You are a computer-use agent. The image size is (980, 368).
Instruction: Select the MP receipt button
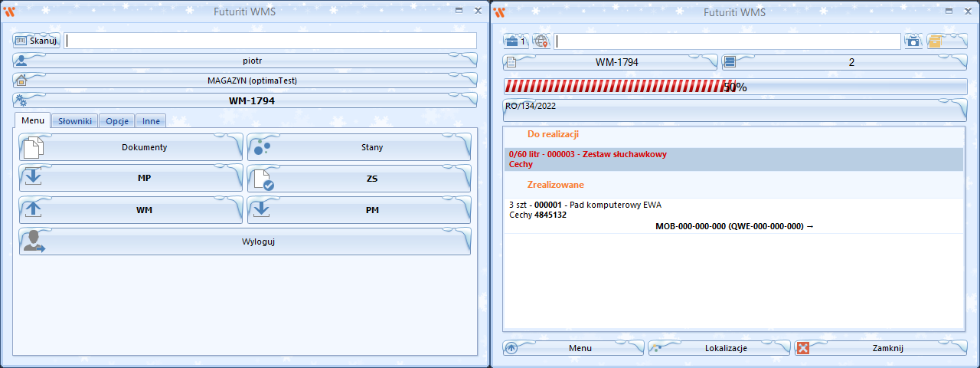tap(131, 179)
